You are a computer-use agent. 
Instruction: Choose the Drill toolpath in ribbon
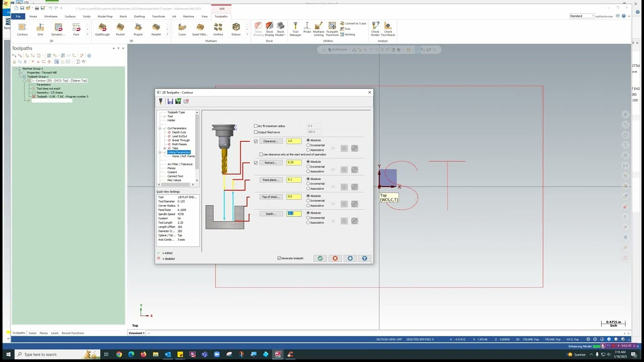40,29
